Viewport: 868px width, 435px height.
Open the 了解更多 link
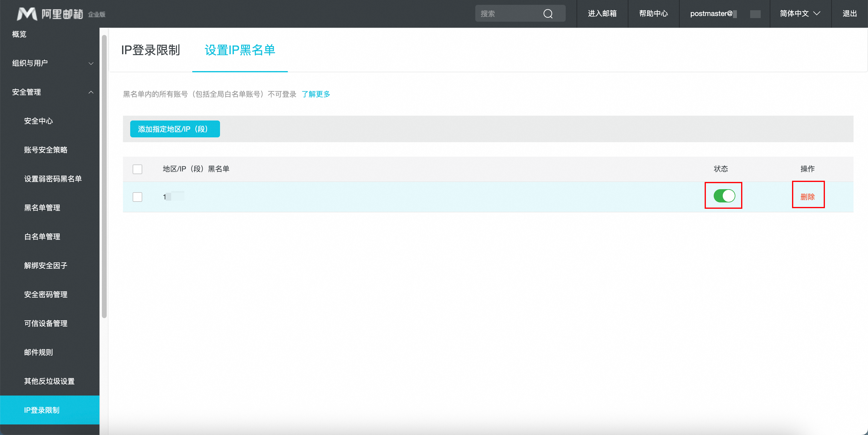click(x=316, y=94)
